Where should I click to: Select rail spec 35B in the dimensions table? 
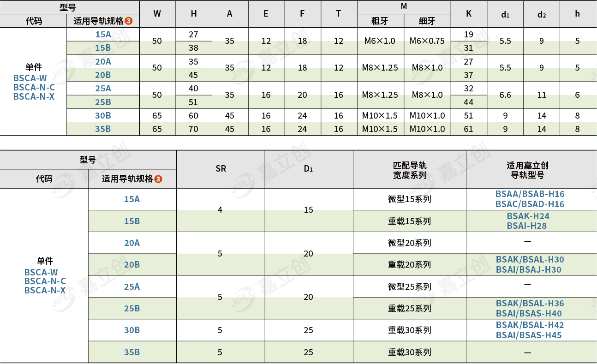click(103, 129)
